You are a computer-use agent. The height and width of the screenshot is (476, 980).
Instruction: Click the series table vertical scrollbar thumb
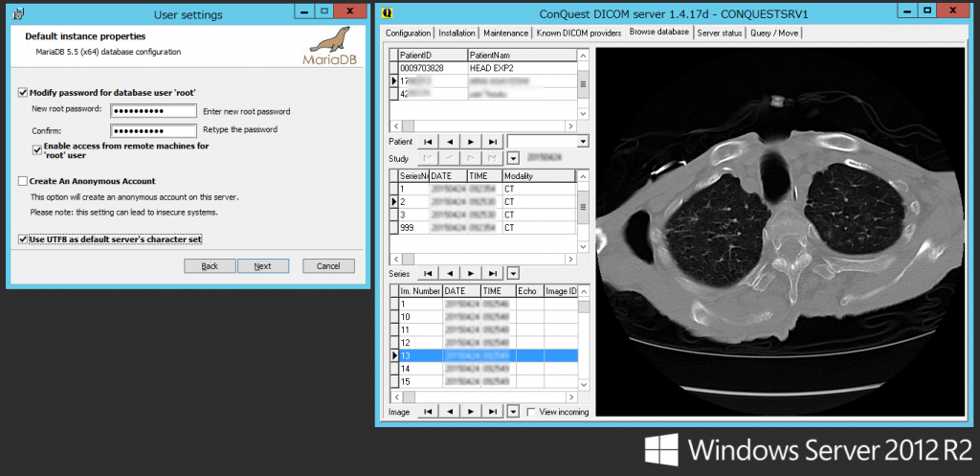pyautogui.click(x=583, y=208)
